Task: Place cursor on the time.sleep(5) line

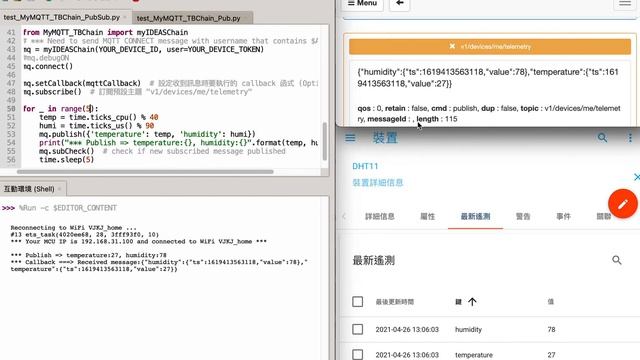Action: point(67,160)
